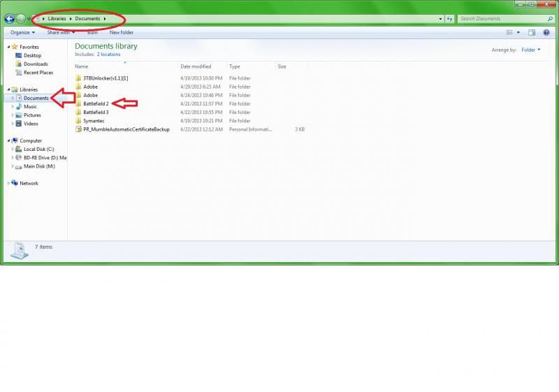Expand the Network tree node
Screen dimensions: 559x392
point(8,183)
